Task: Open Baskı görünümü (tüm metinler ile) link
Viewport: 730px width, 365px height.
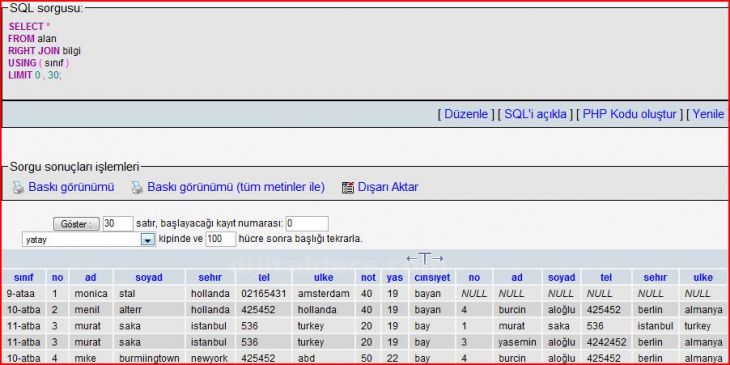Action: point(236,187)
